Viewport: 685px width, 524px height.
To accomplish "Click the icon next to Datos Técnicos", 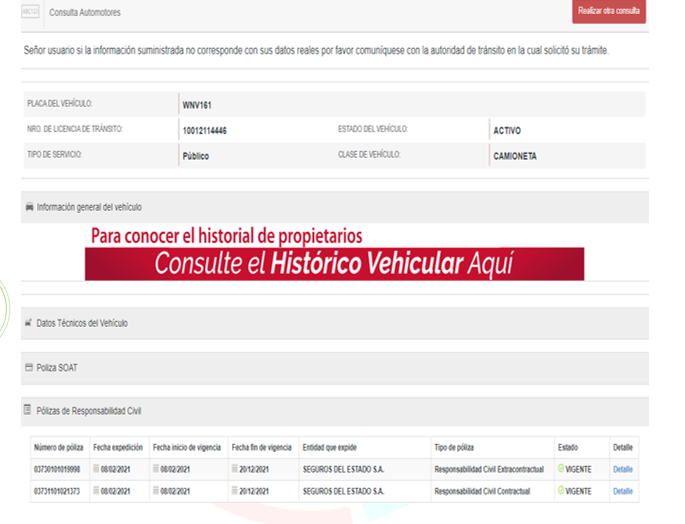I will tap(29, 323).
